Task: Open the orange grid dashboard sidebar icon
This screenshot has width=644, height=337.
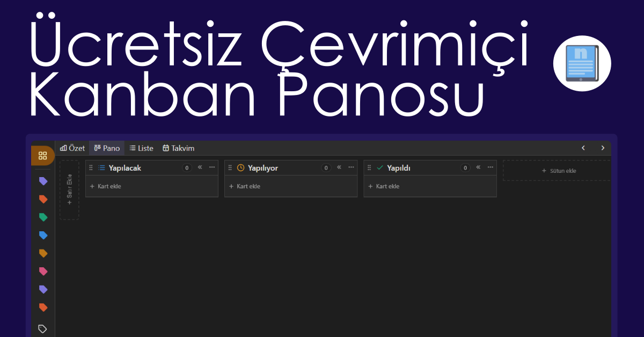Action: pos(43,156)
